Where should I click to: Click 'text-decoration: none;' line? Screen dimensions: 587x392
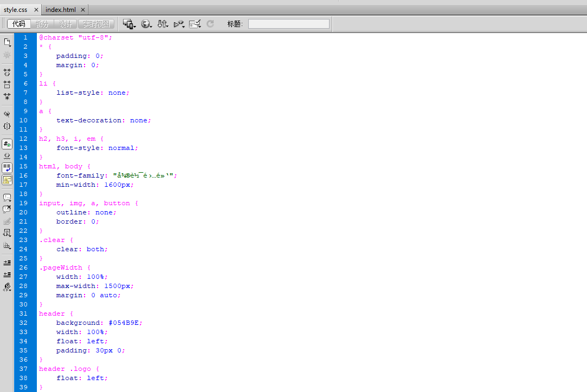104,120
